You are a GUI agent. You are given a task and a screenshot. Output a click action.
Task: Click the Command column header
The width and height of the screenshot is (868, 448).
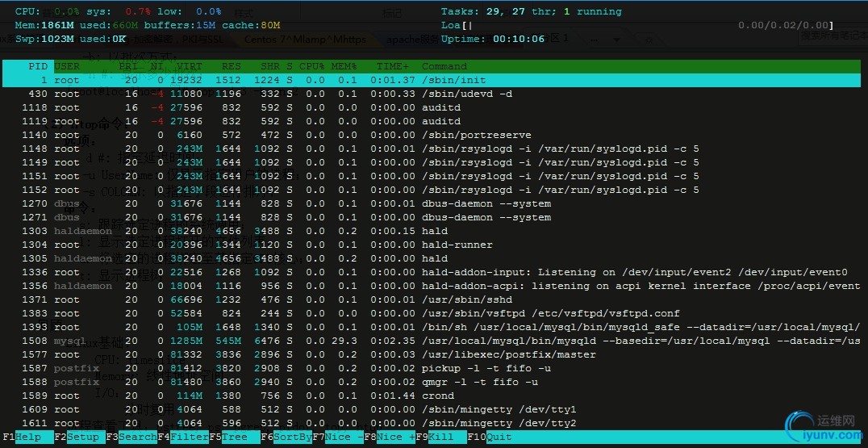point(444,66)
